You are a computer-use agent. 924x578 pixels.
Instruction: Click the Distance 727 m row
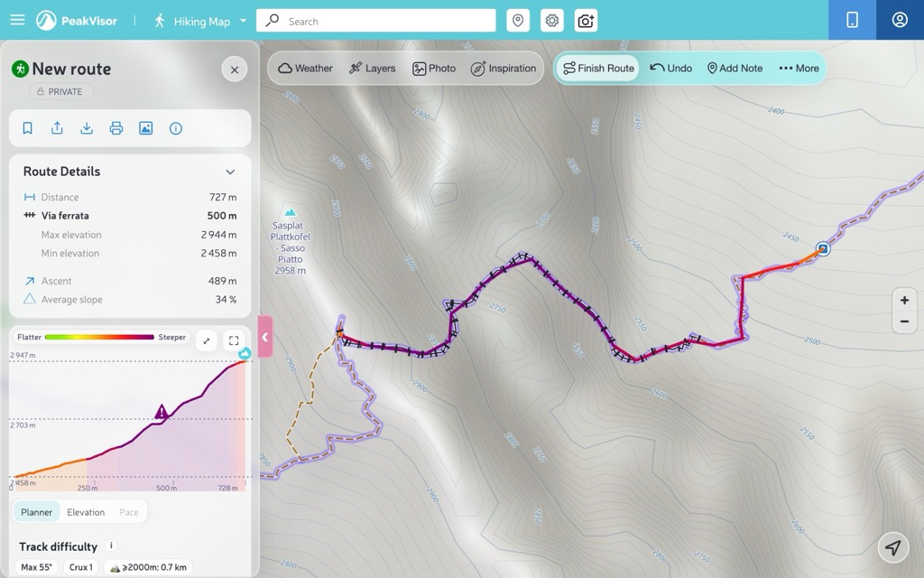click(x=130, y=197)
